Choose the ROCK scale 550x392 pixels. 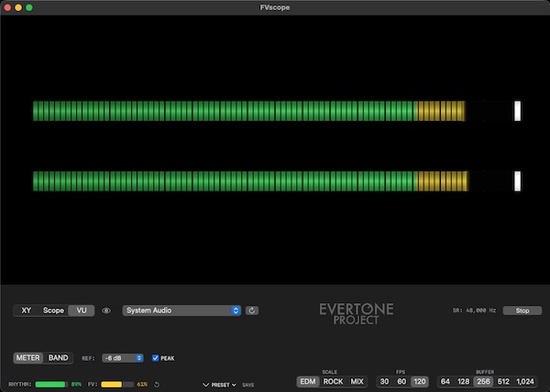tap(333, 382)
